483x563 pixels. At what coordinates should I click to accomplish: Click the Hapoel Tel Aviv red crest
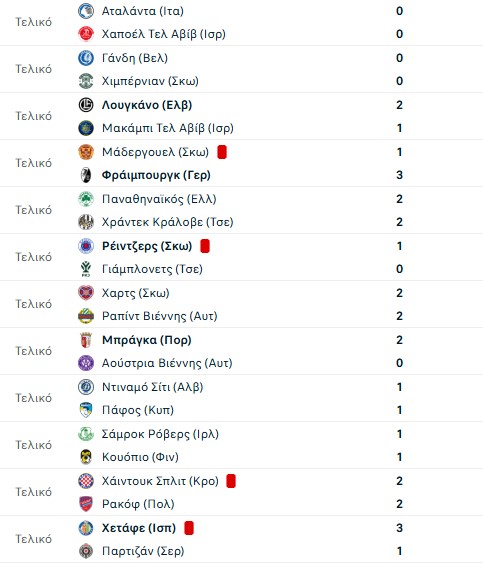click(86, 34)
